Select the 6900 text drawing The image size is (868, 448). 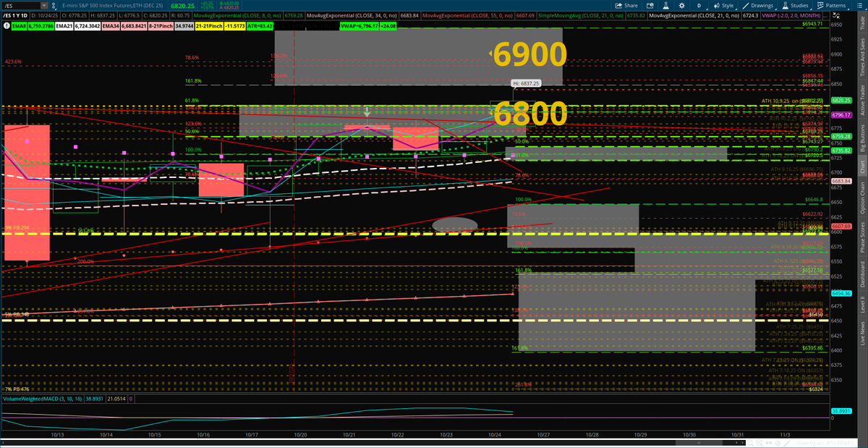(x=529, y=54)
